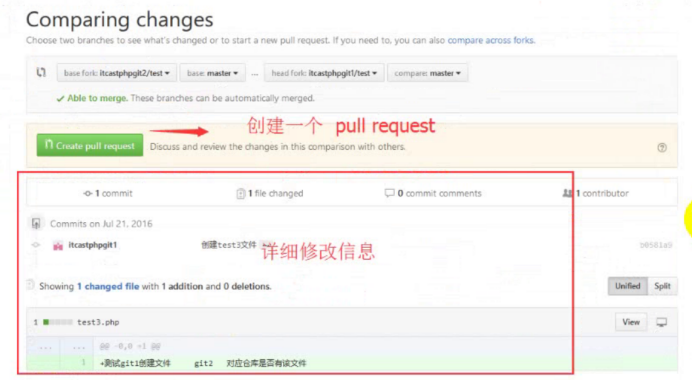
Task: Open commit hash b0581a9
Action: pyautogui.click(x=656, y=245)
